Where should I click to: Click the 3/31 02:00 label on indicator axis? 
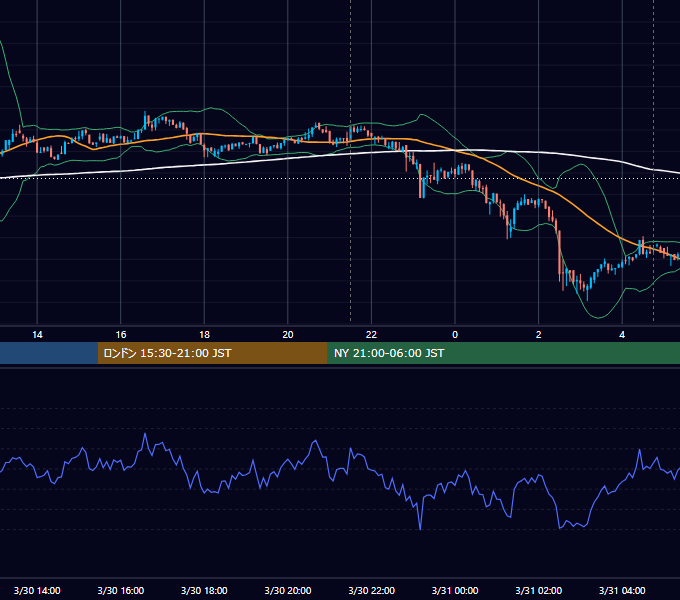point(539,590)
